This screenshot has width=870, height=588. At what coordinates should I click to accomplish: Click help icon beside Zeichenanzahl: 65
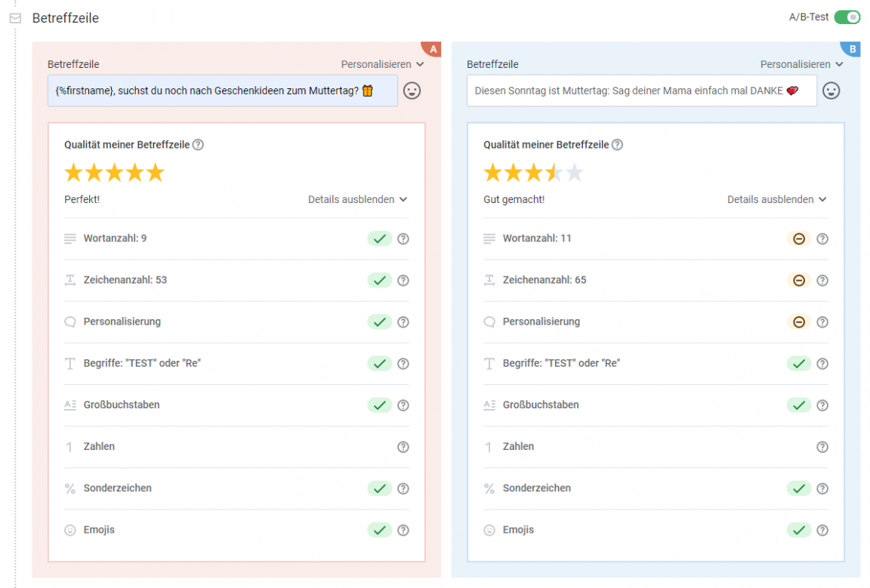click(822, 281)
